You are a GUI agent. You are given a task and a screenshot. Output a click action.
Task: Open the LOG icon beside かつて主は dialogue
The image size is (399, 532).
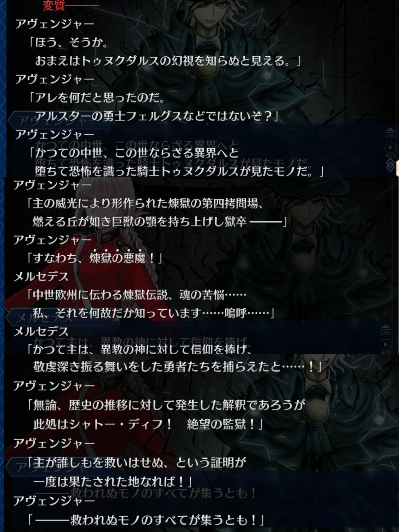[x=385, y=330]
